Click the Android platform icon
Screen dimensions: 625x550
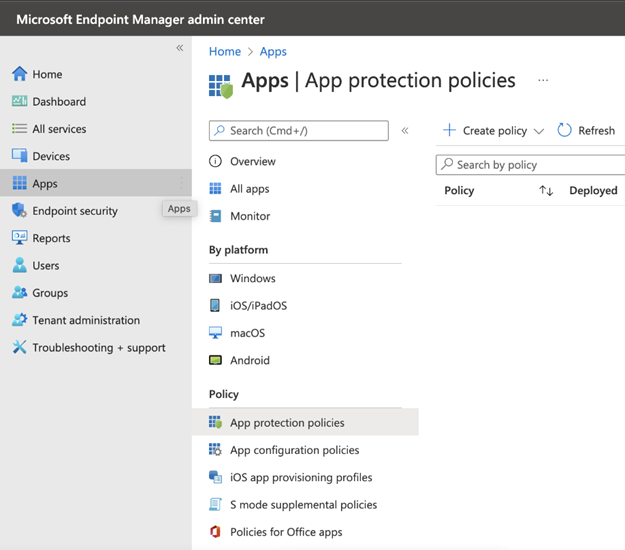[215, 360]
